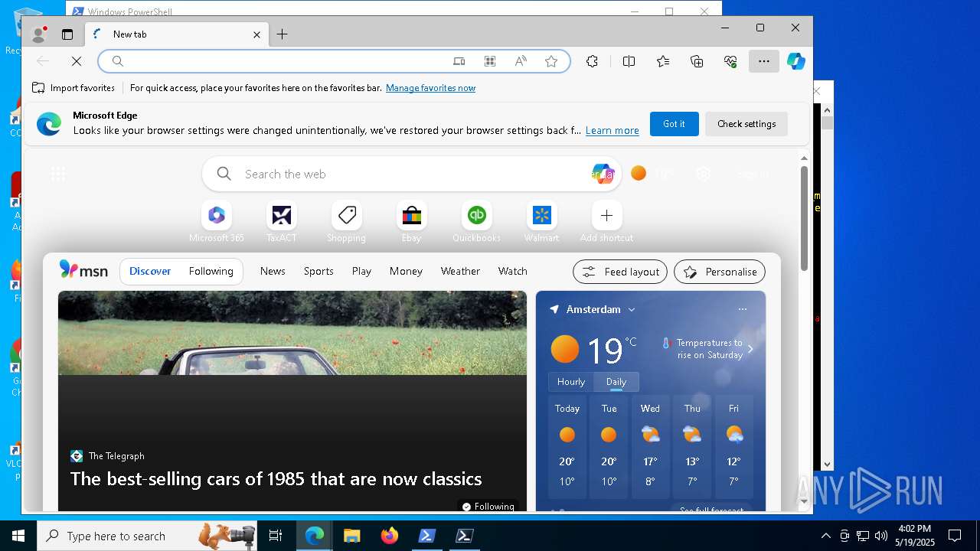Click the address bar field
This screenshot has height=551, width=980.
pos(334,61)
